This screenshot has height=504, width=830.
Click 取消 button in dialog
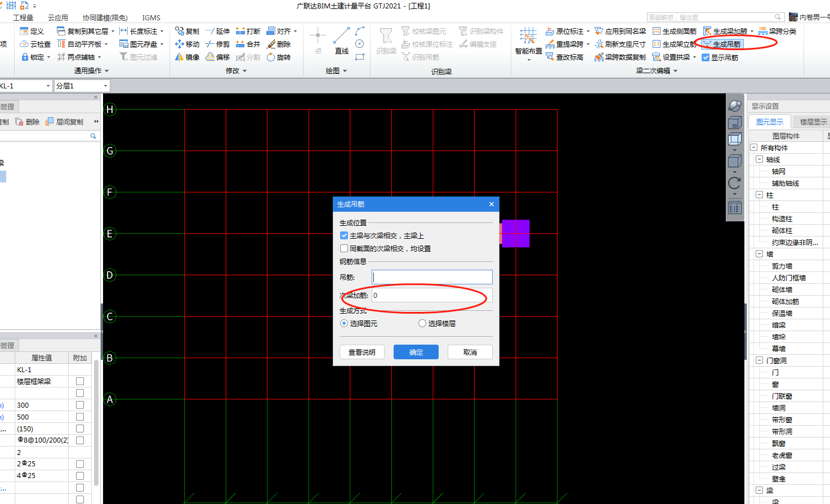(470, 352)
